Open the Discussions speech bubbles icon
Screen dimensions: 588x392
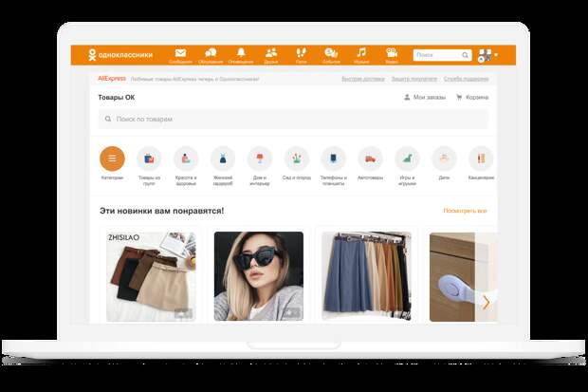pos(211,53)
